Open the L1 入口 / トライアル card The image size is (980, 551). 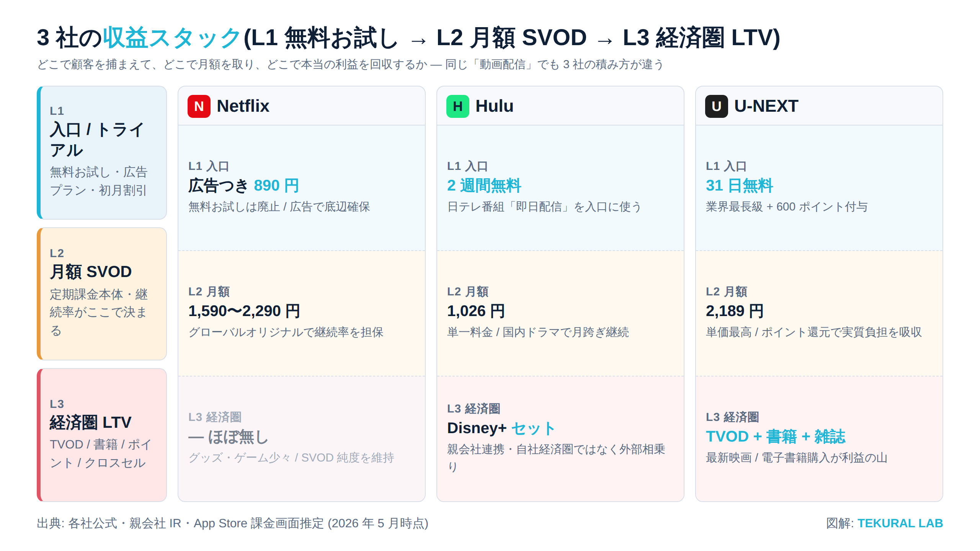pyautogui.click(x=102, y=153)
